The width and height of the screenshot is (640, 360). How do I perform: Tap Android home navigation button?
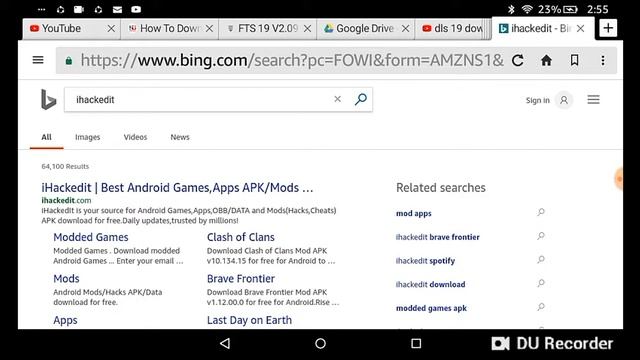click(320, 343)
